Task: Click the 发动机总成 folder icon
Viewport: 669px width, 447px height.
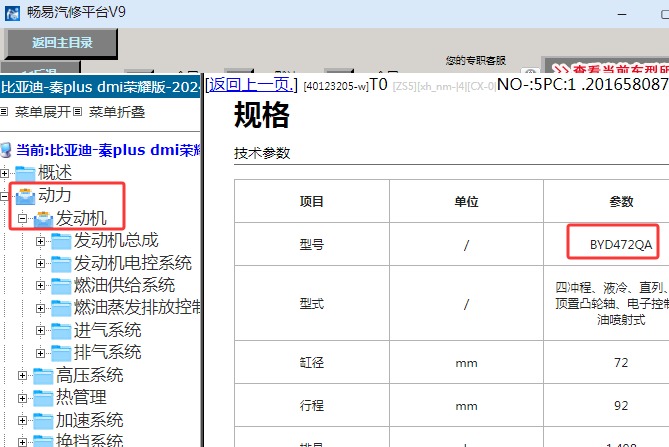Action: [61, 241]
